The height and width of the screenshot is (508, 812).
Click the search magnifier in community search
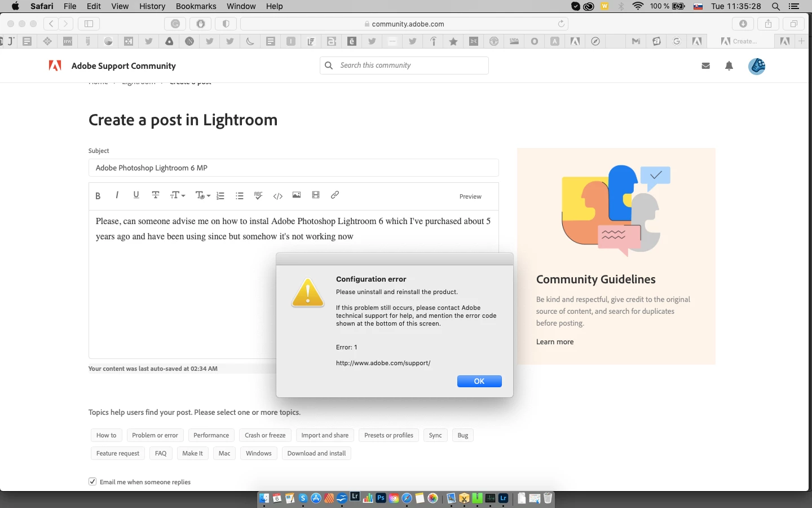329,65
